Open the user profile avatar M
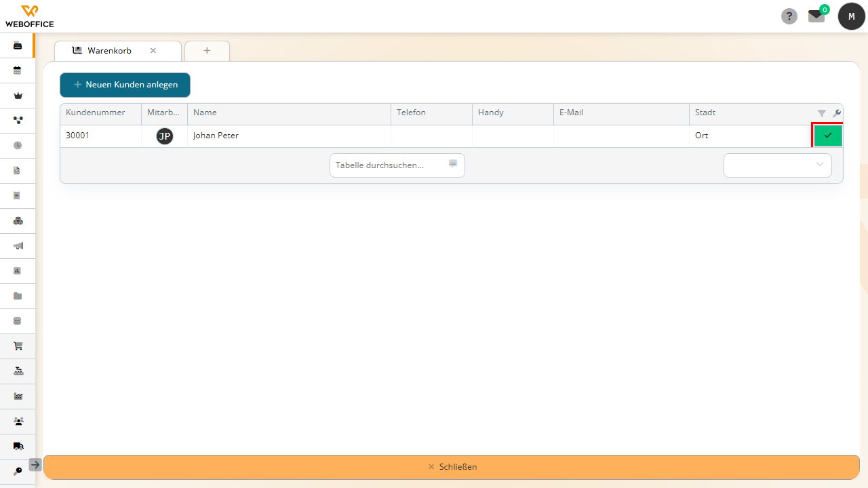 click(x=852, y=16)
